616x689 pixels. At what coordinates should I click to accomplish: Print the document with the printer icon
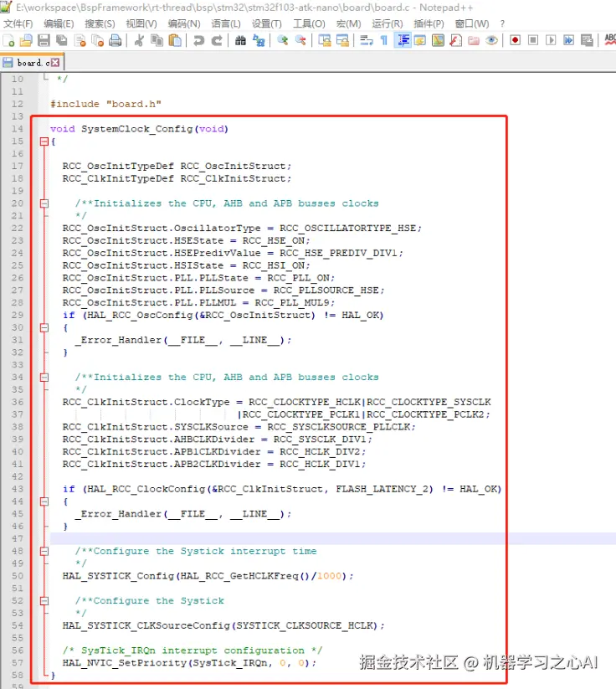pyautogui.click(x=116, y=40)
